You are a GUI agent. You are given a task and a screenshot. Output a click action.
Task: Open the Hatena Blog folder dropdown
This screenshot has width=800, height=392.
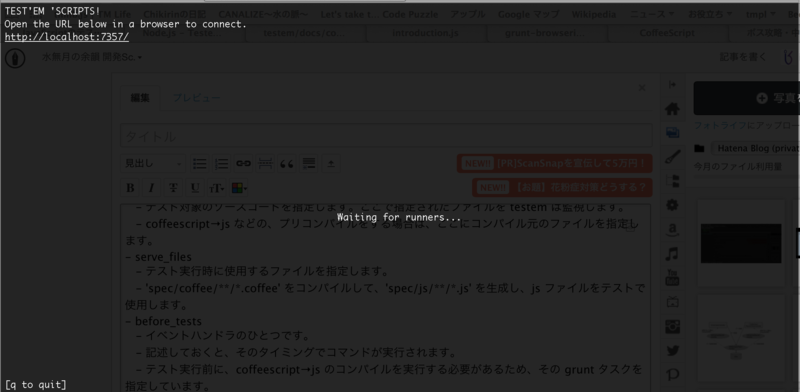[755, 148]
